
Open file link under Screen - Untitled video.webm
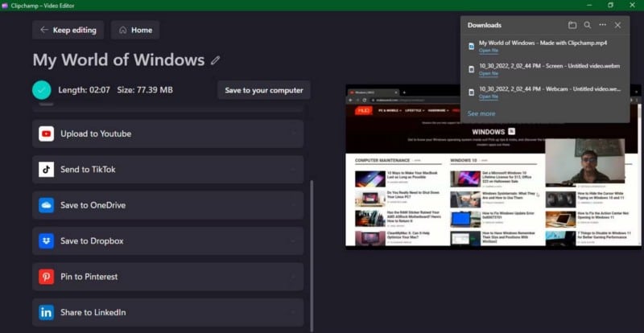(x=489, y=73)
